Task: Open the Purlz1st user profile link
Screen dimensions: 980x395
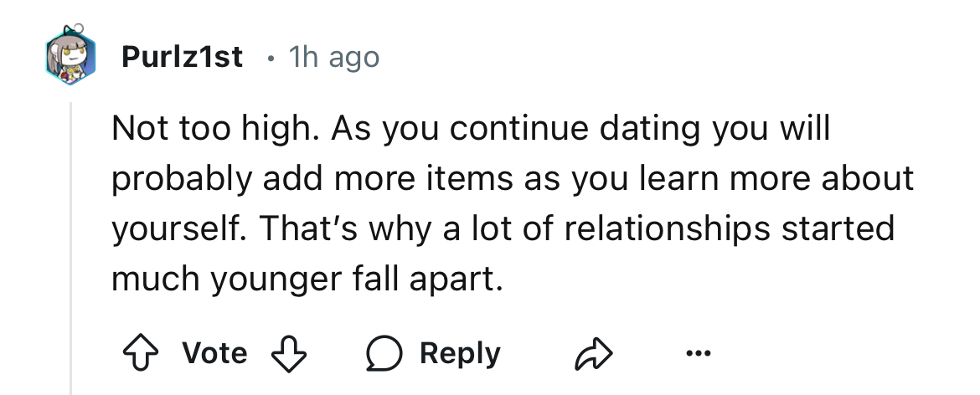Action: pyautogui.click(x=183, y=57)
